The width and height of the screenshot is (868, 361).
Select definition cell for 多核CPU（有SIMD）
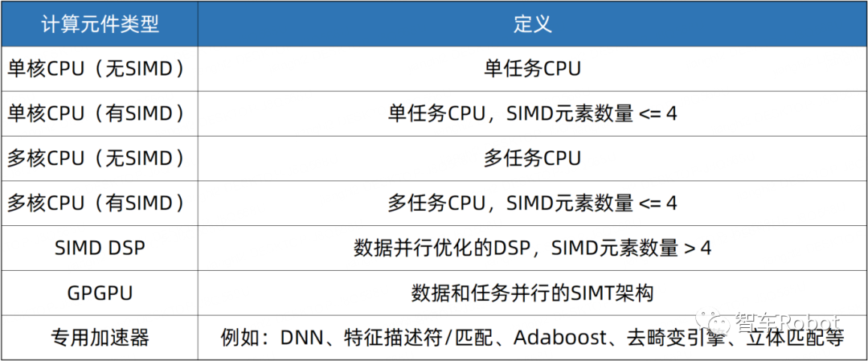(x=532, y=203)
